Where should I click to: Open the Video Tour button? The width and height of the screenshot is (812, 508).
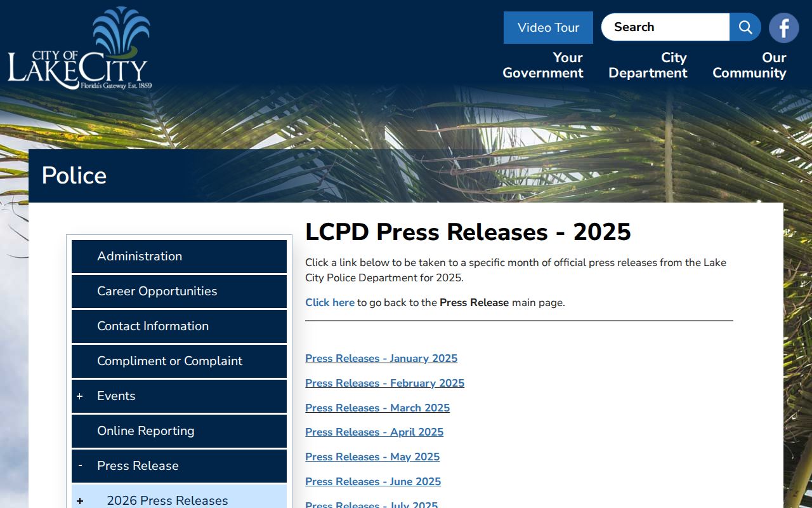click(548, 27)
